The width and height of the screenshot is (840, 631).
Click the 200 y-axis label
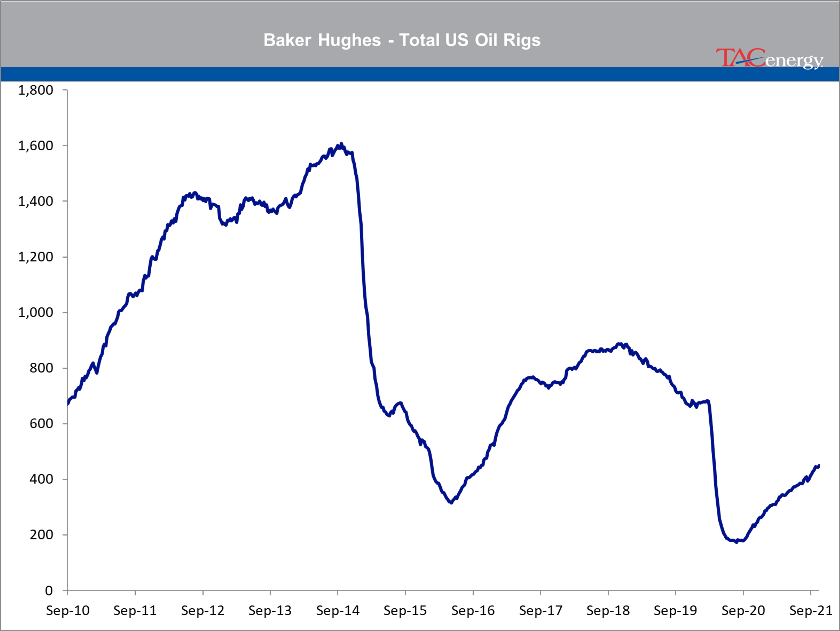tap(41, 534)
